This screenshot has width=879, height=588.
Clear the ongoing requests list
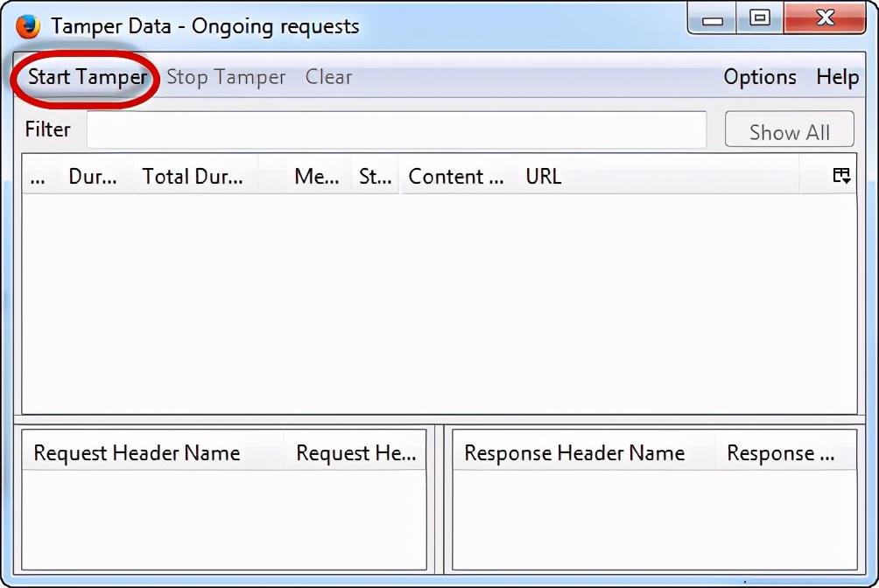pyautogui.click(x=328, y=77)
